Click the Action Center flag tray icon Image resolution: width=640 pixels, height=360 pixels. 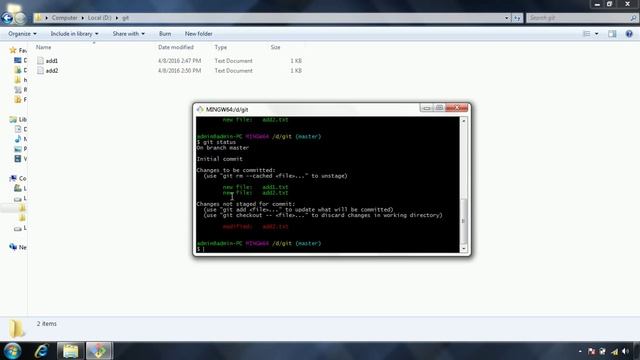tap(591, 351)
